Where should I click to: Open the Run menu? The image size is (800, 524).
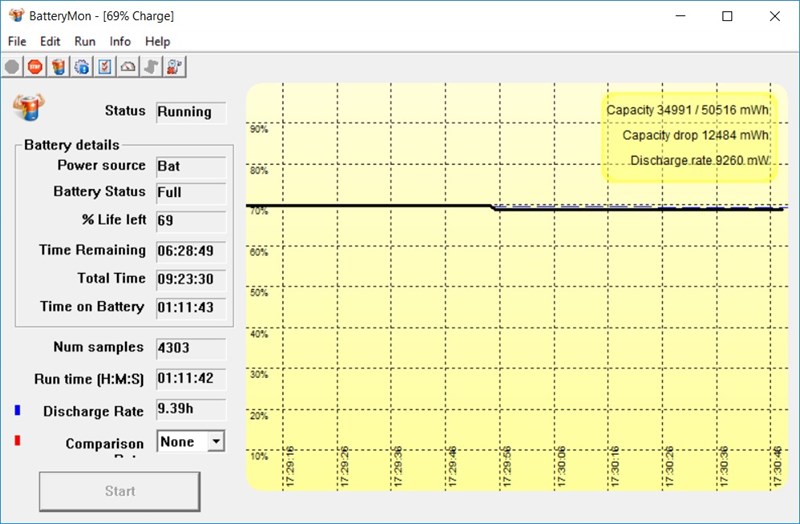[85, 41]
